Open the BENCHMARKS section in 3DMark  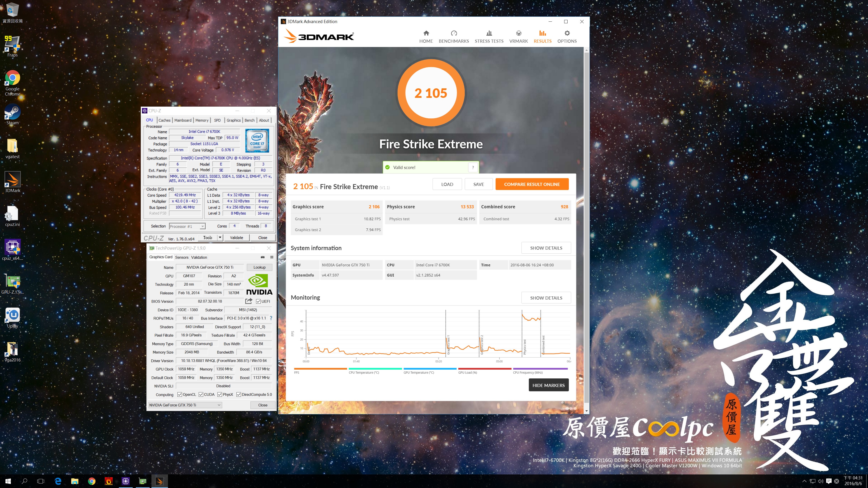(453, 37)
